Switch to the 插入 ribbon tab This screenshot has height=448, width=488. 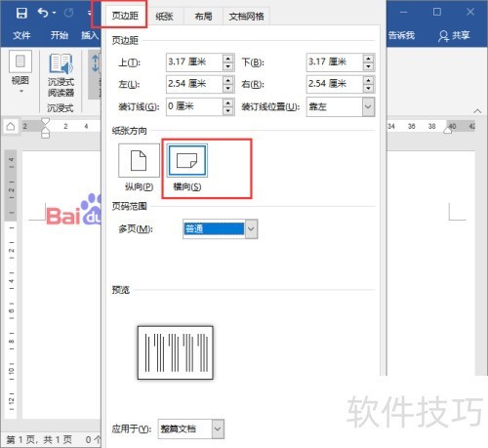click(x=90, y=35)
